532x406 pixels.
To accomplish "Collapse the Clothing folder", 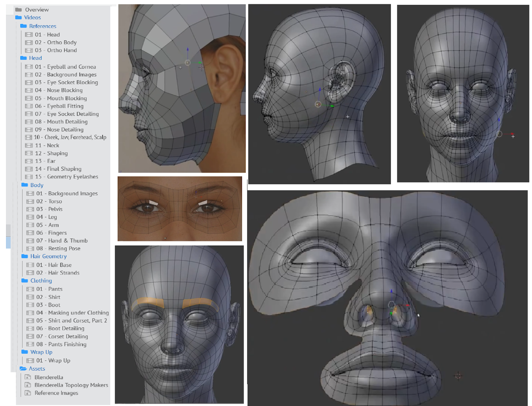I will tap(25, 281).
